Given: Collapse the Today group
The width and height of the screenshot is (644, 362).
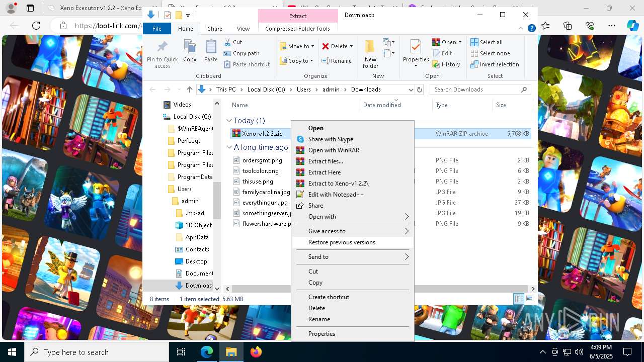Looking at the screenshot, I should tap(229, 121).
